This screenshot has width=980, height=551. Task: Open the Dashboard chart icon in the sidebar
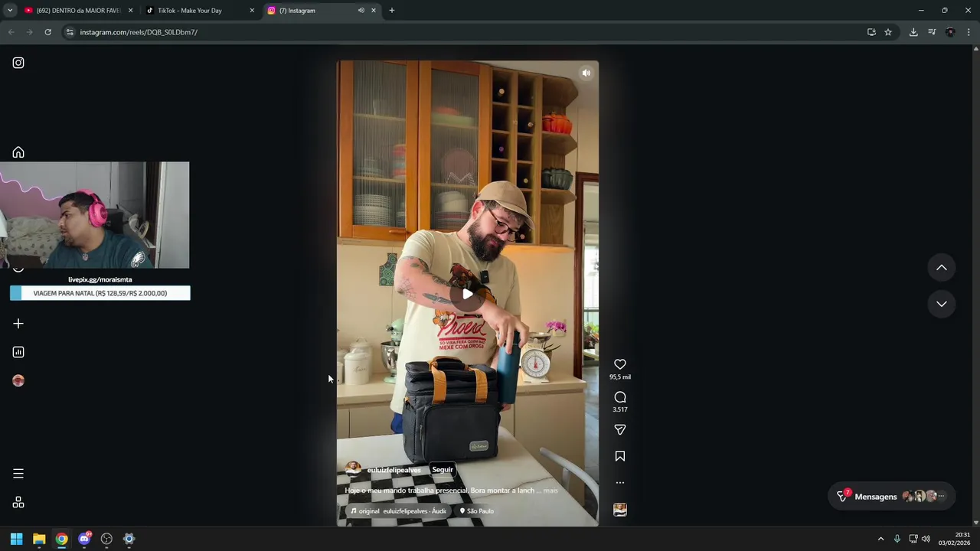click(18, 352)
